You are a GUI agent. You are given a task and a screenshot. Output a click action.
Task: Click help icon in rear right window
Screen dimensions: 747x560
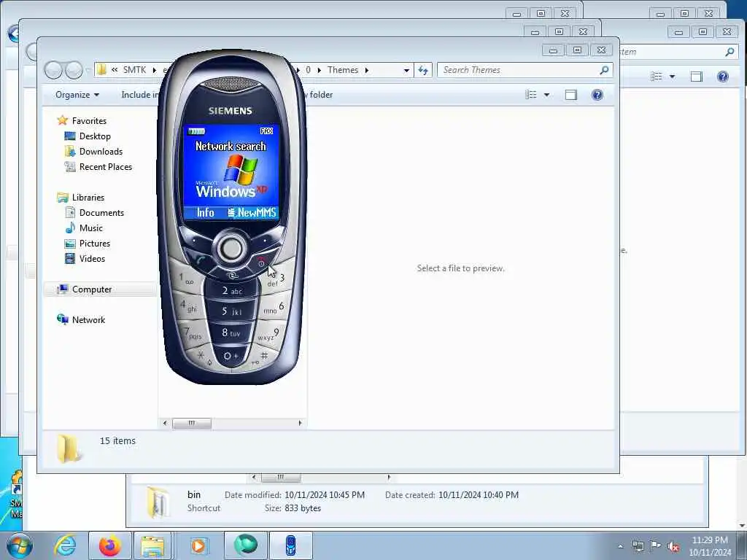pos(723,76)
